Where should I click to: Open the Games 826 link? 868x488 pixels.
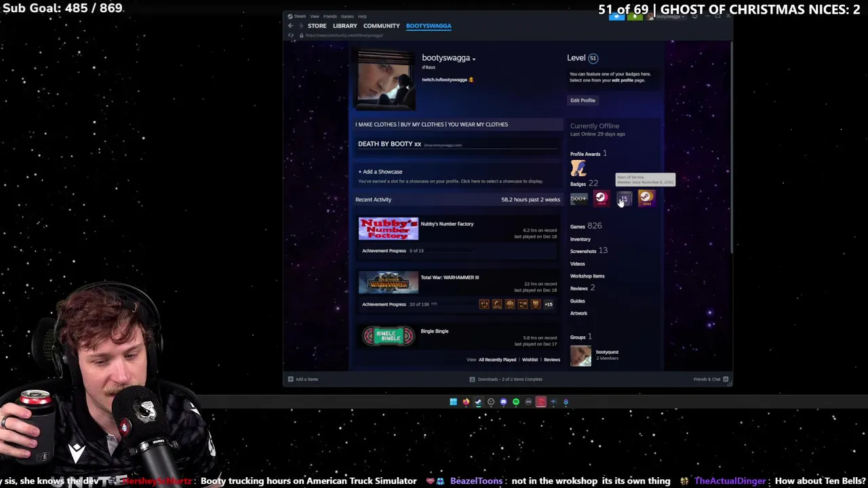[586, 226]
